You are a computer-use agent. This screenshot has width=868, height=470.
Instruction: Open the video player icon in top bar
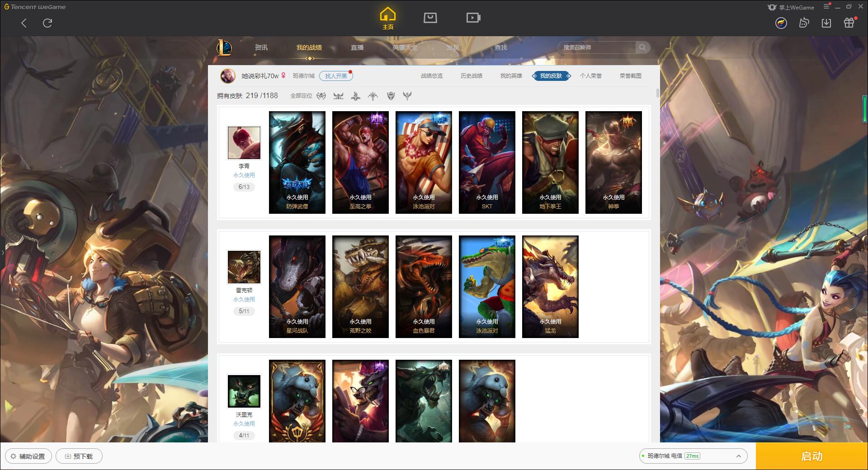click(473, 18)
